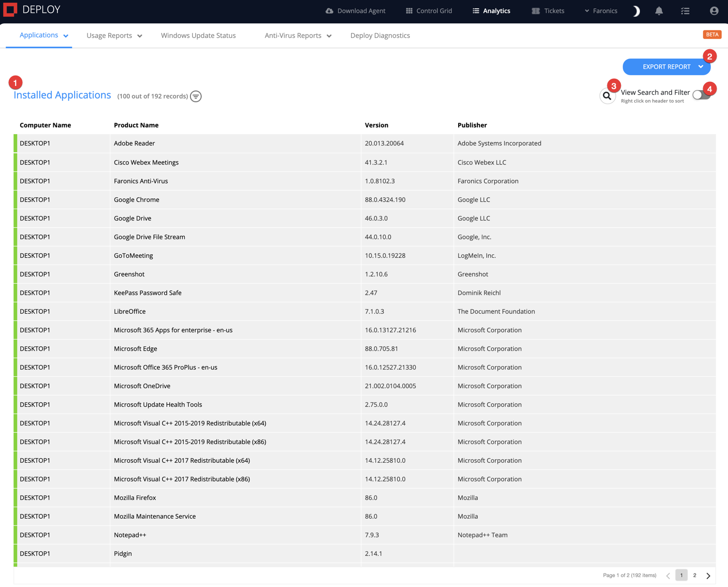Go to the next page arrow
This screenshot has width=728, height=587.
(708, 576)
